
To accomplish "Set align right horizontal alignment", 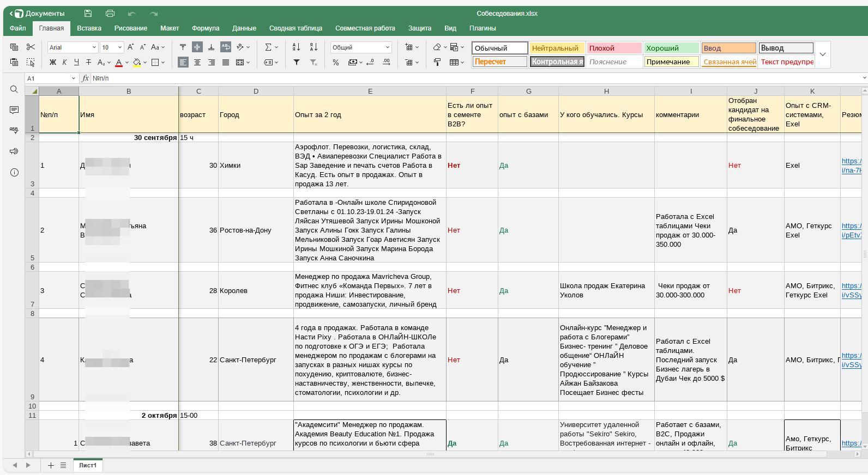I will pyautogui.click(x=212, y=63).
